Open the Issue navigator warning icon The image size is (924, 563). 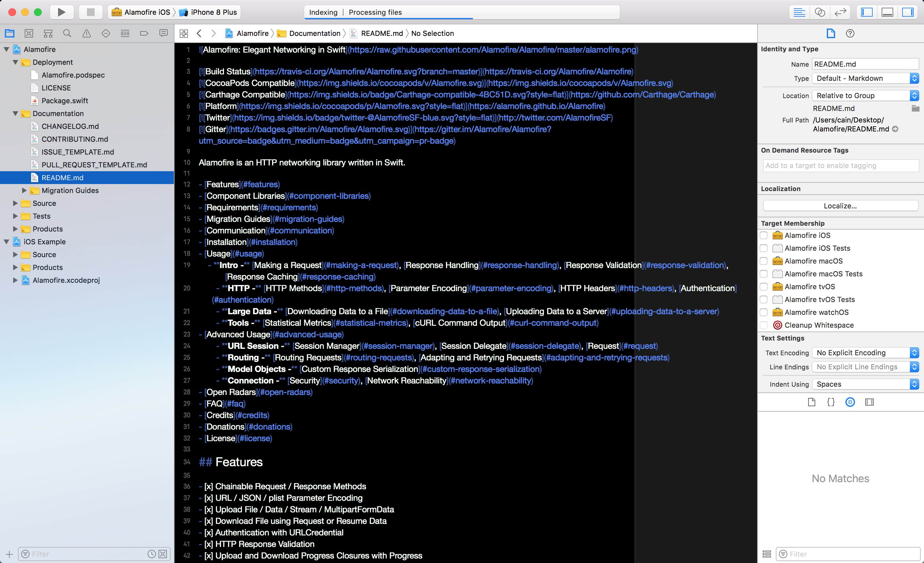(x=87, y=33)
